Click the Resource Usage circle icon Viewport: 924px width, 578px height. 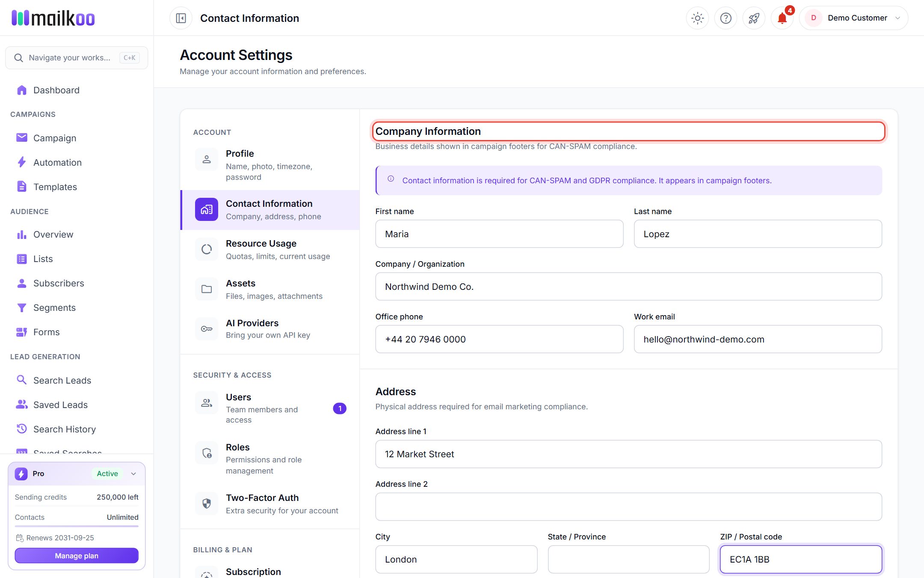coord(207,249)
